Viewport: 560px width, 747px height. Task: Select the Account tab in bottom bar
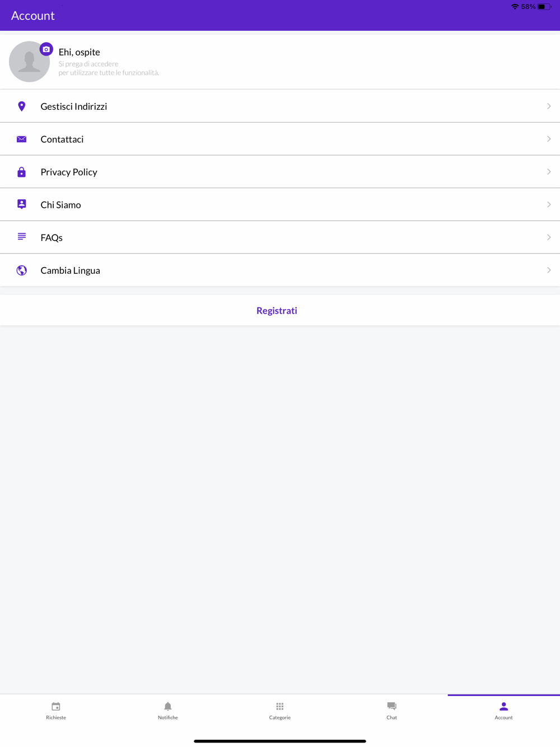(x=503, y=710)
